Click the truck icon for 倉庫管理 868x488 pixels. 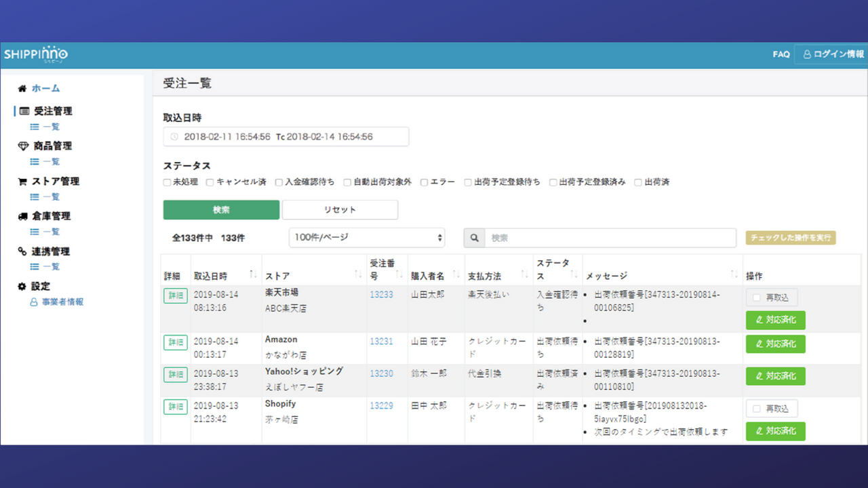tap(23, 216)
